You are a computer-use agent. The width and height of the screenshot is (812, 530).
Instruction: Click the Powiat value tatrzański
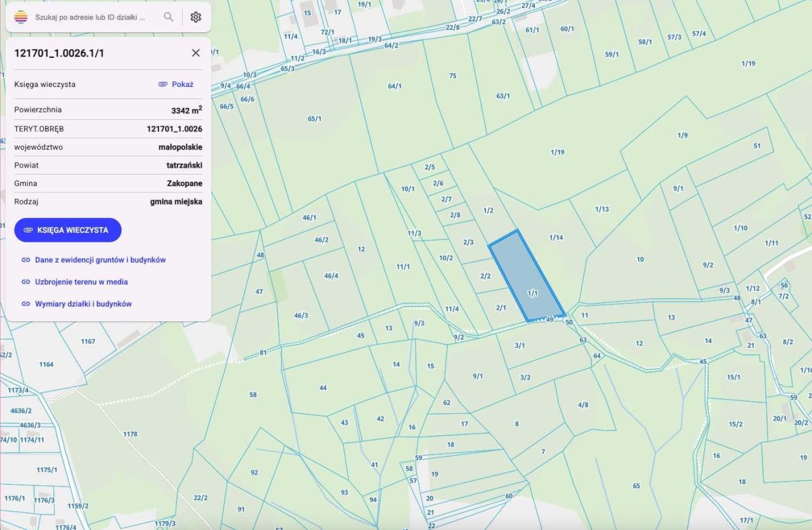click(185, 165)
